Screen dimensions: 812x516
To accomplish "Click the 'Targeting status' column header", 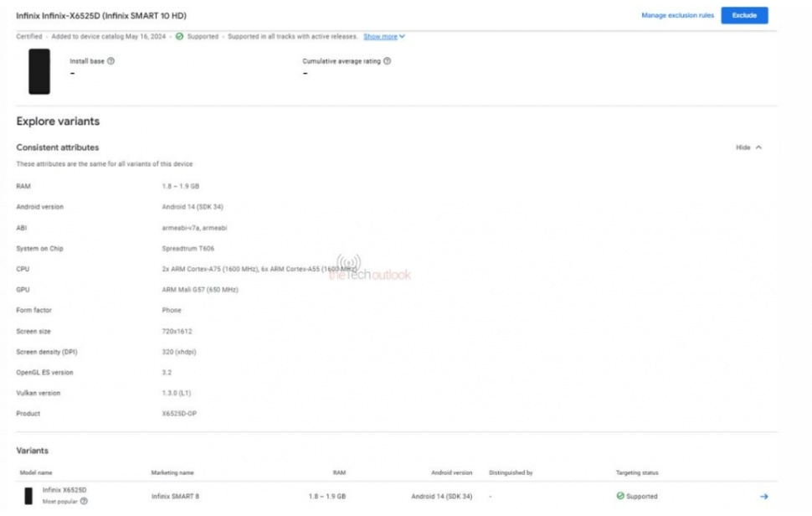I will [x=637, y=473].
